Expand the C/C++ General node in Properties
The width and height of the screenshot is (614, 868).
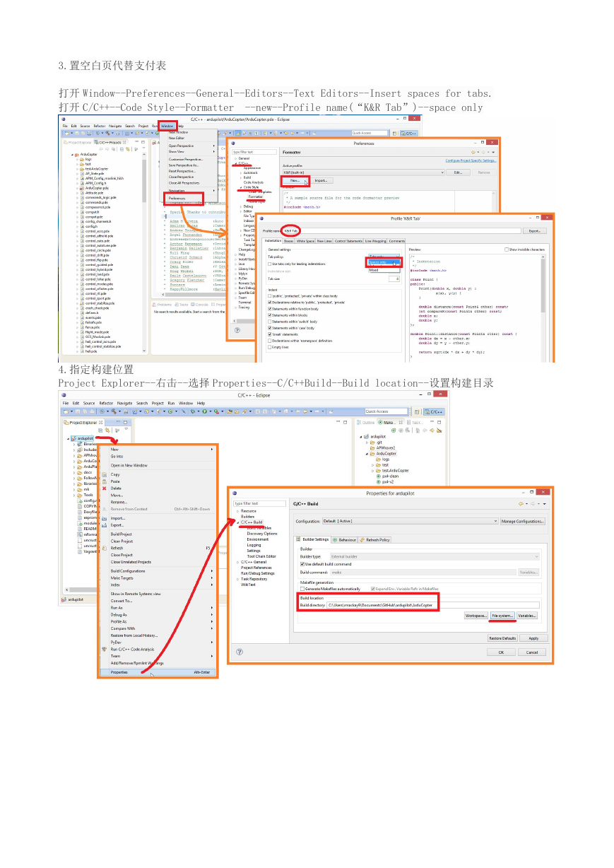click(237, 562)
